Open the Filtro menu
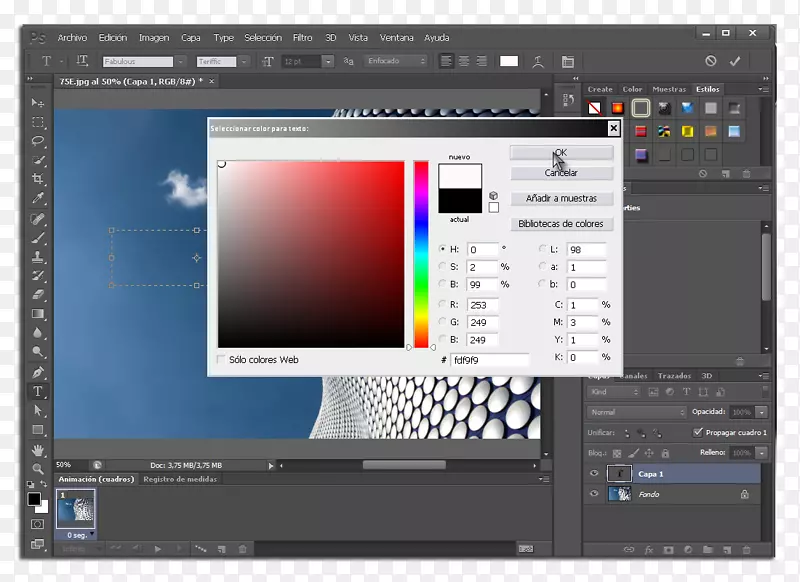The height and width of the screenshot is (582, 800). 302,37
